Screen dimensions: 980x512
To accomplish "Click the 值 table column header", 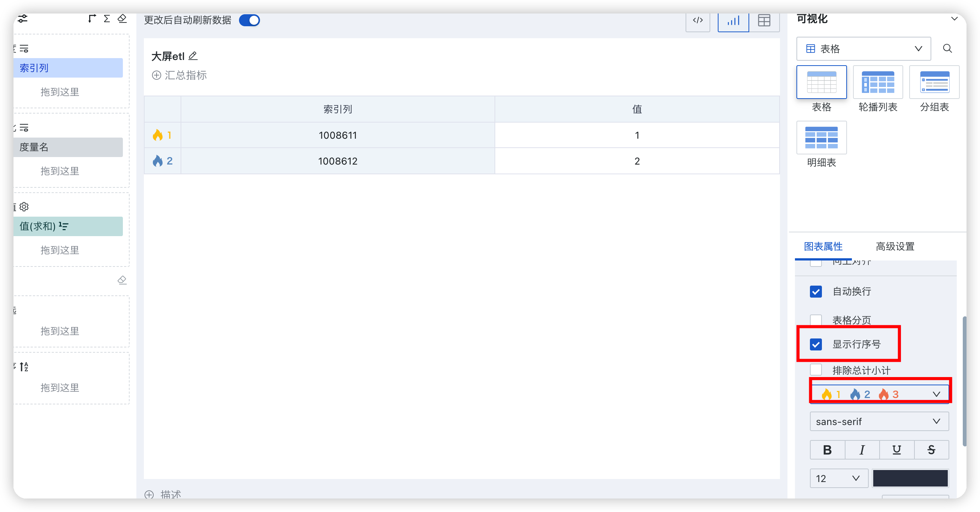I will pyautogui.click(x=637, y=109).
